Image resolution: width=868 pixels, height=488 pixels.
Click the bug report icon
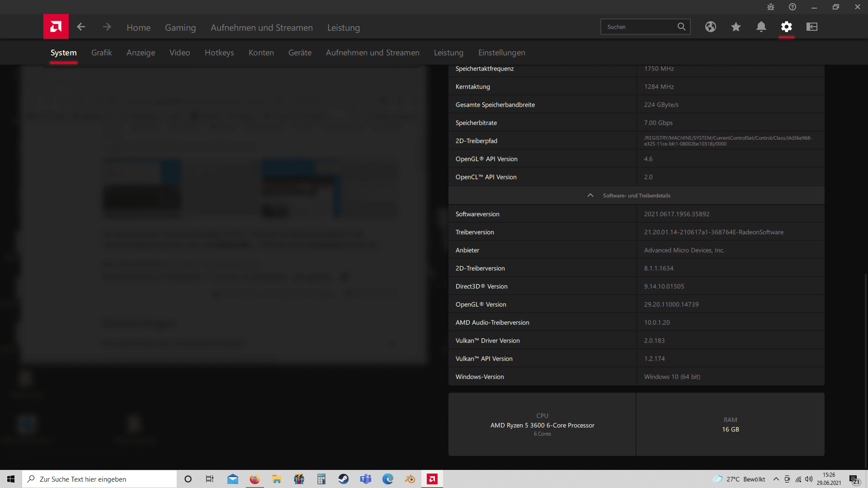pyautogui.click(x=771, y=7)
